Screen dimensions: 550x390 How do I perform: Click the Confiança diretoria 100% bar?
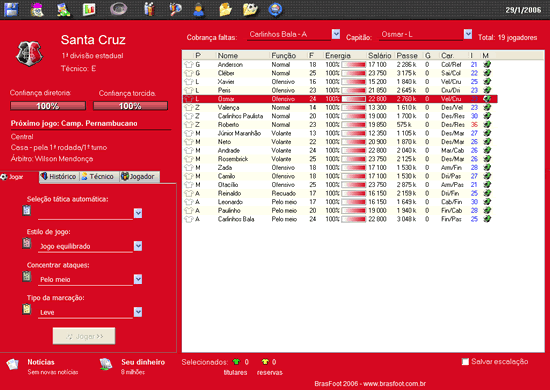tap(48, 106)
